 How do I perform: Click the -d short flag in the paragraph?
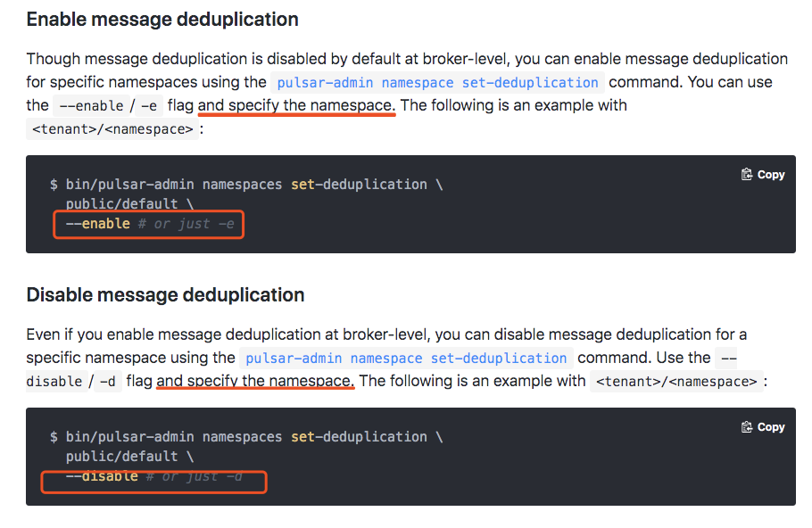coord(108,382)
